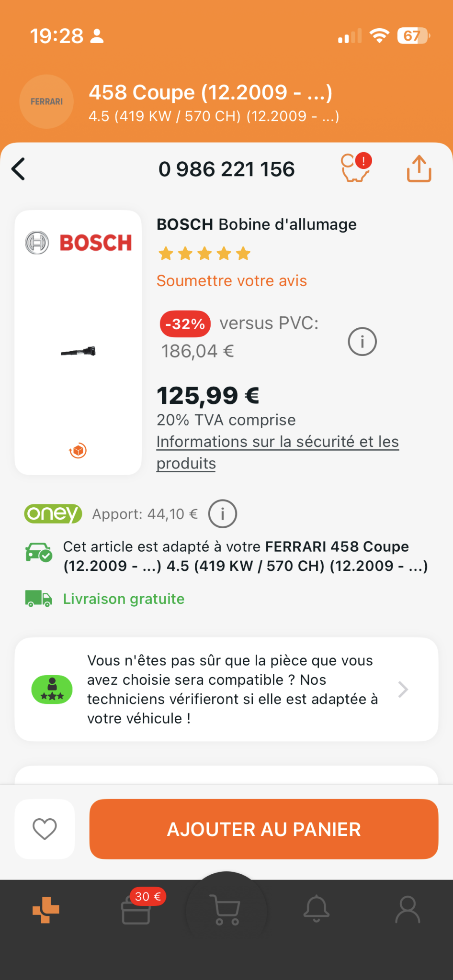Tap the five-star rating

[x=204, y=254]
